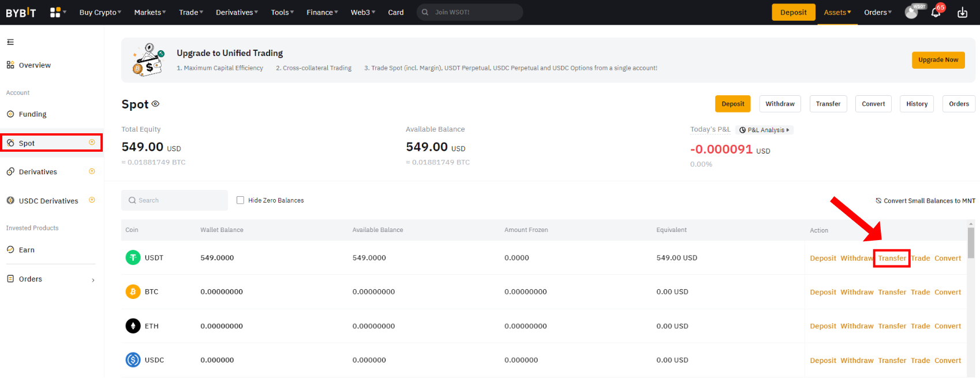Screen dimensions: 980x378
Task: Click the Available Balance column header
Action: [377, 230]
